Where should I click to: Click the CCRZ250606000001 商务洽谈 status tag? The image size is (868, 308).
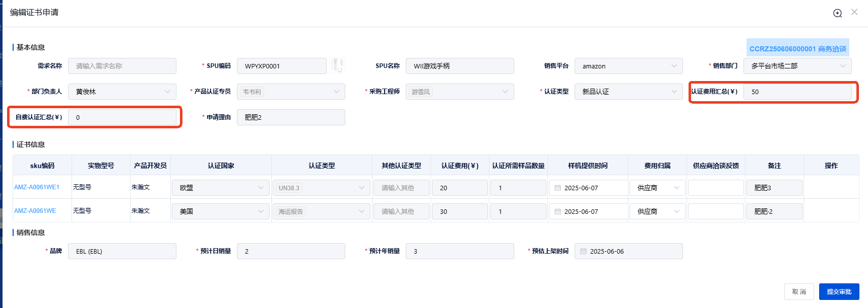point(797,49)
